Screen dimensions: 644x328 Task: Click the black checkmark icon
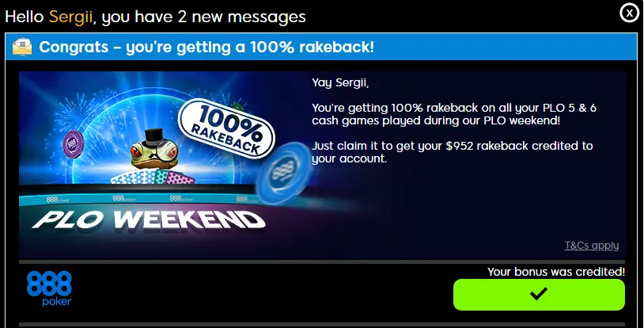click(x=539, y=294)
